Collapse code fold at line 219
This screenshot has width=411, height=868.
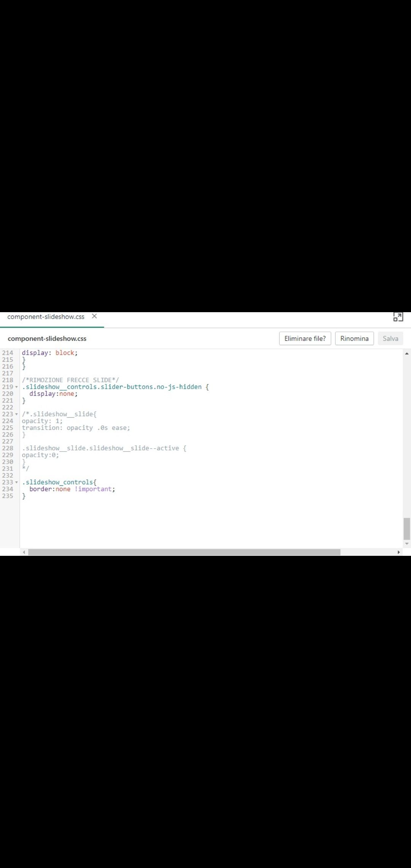(16, 387)
